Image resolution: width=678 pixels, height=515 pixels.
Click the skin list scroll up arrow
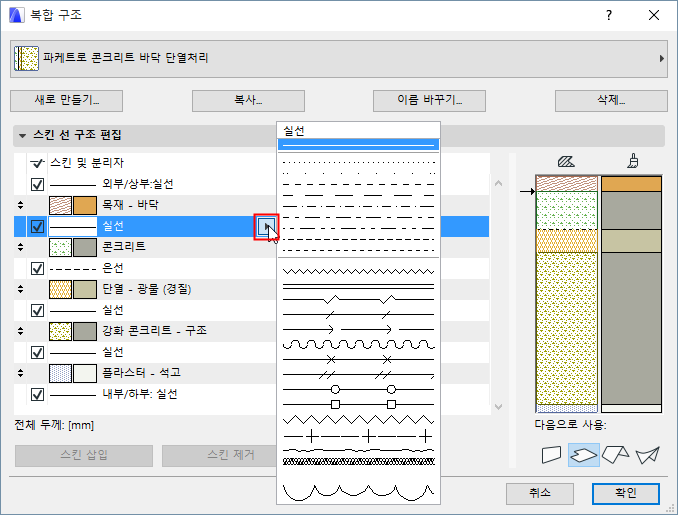tap(498, 183)
